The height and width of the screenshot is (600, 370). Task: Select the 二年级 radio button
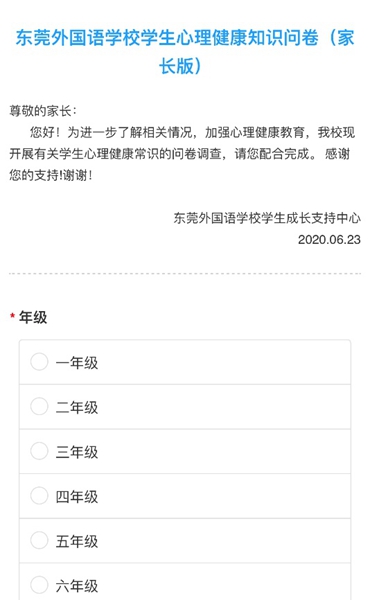click(39, 406)
